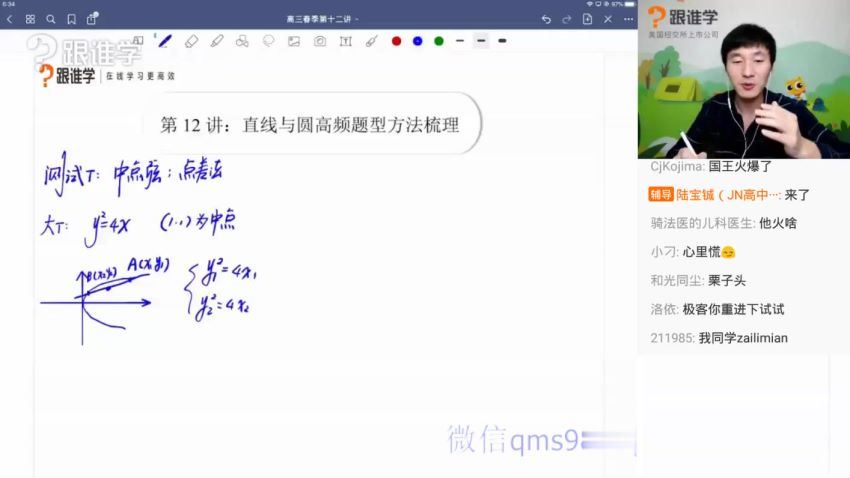The height and width of the screenshot is (478, 850).
Task: Select the thickest stroke width
Action: tap(502, 41)
